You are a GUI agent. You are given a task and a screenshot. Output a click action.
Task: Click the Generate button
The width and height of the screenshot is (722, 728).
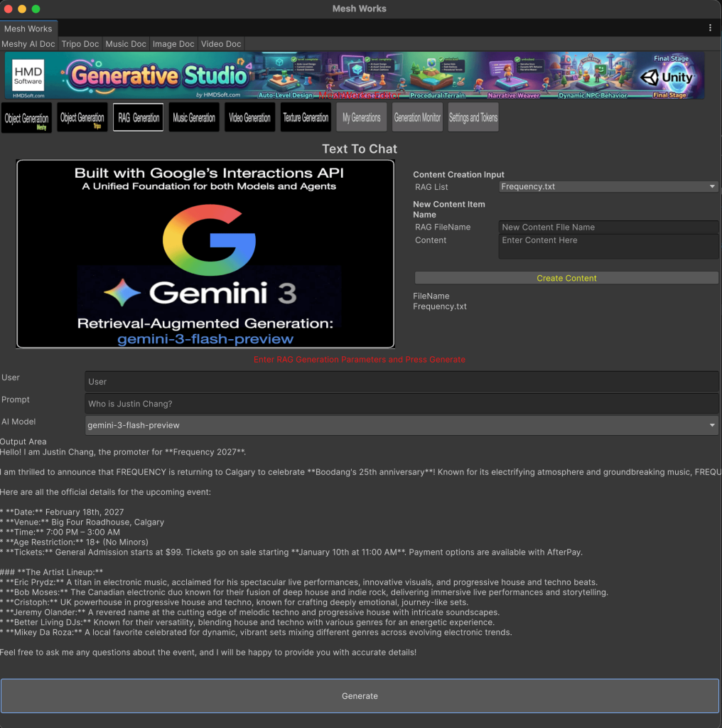(360, 696)
